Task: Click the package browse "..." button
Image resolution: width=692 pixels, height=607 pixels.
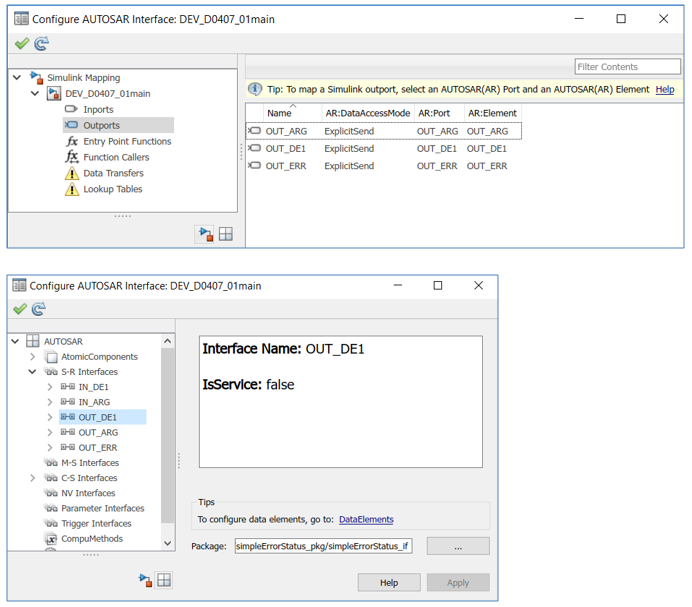Action: tap(458, 547)
